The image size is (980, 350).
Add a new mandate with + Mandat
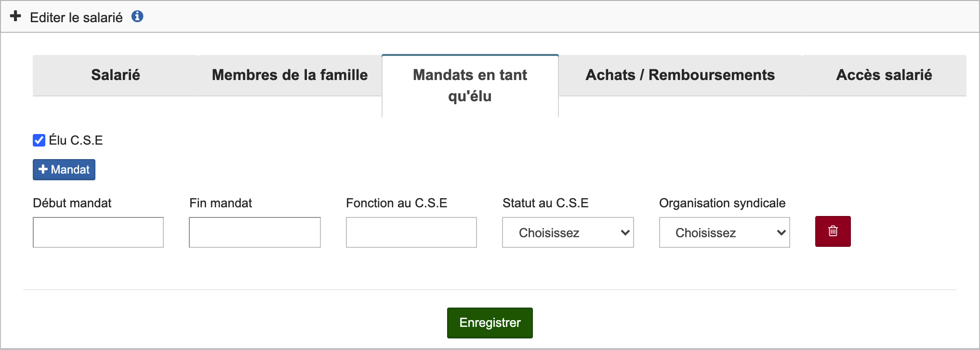(64, 170)
